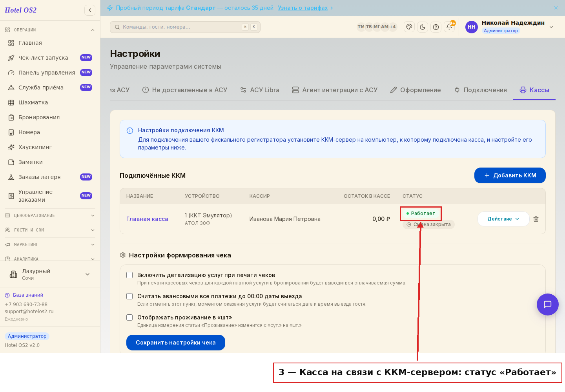
Task: Open Служба приёма in sidebar
Action: [50, 88]
